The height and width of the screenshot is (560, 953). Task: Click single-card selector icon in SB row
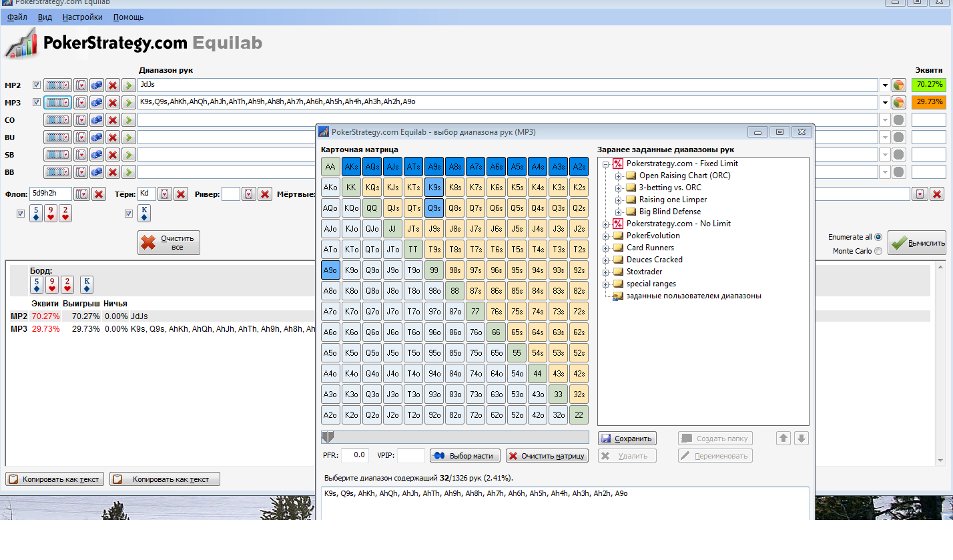pos(80,155)
